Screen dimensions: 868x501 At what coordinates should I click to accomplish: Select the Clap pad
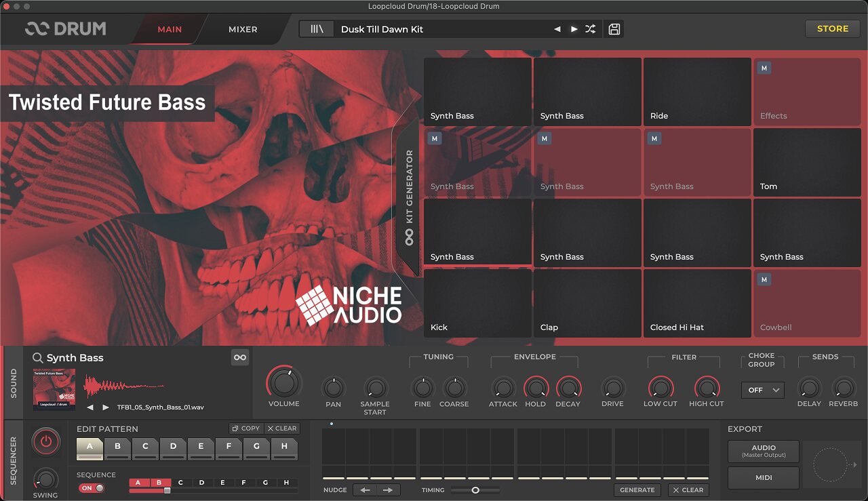(587, 303)
